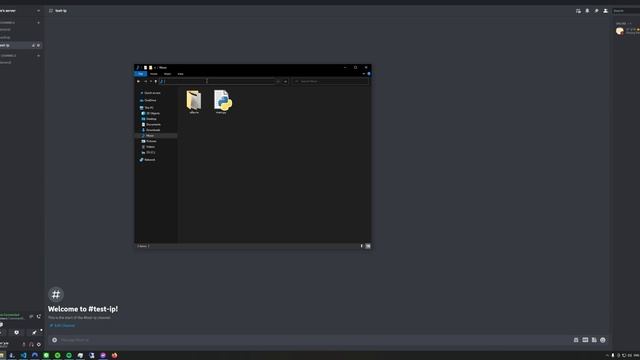Open the Share ribbon tab in Explorer

tap(167, 74)
